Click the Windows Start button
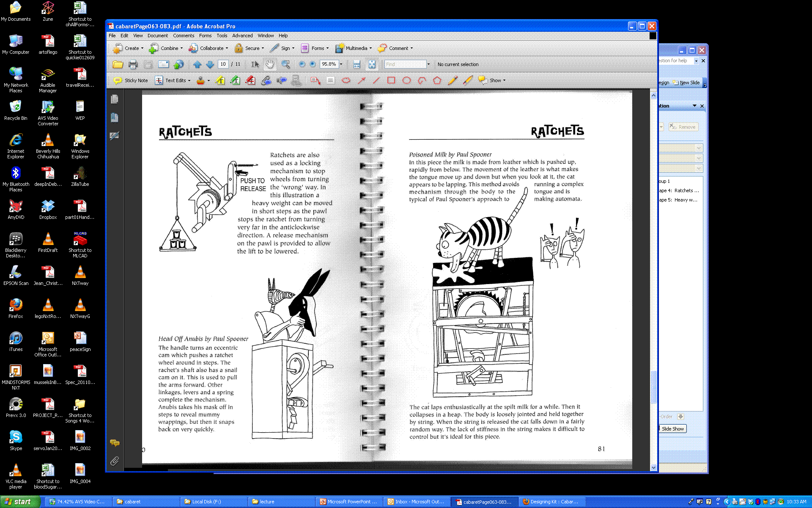812x508 pixels. pos(20,502)
